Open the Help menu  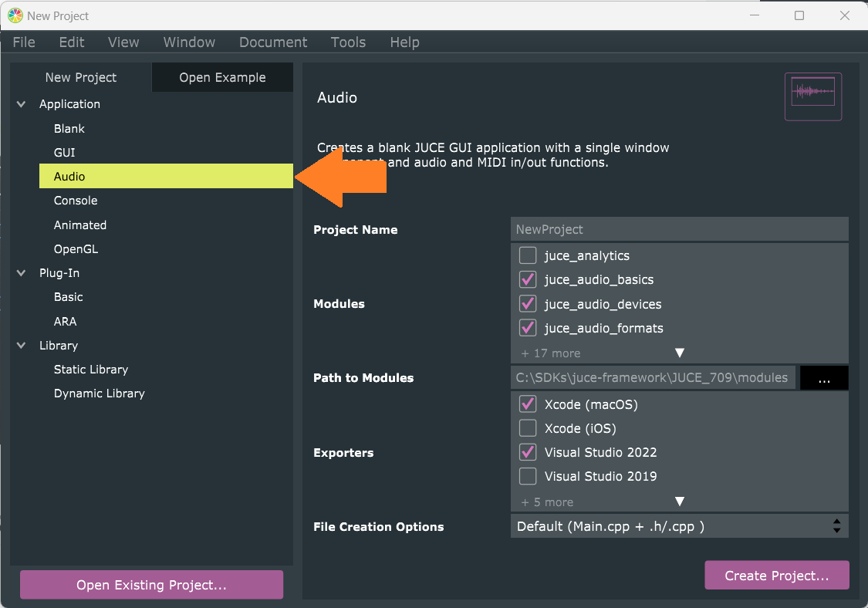404,42
